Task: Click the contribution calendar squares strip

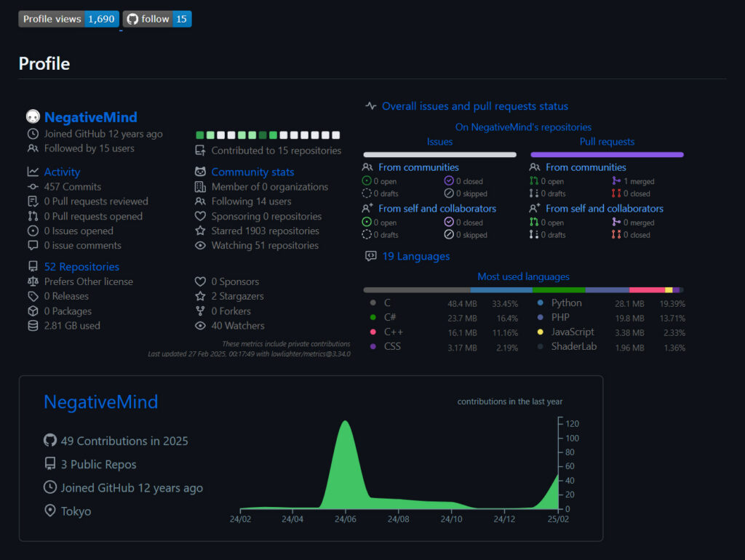Action: tap(268, 135)
